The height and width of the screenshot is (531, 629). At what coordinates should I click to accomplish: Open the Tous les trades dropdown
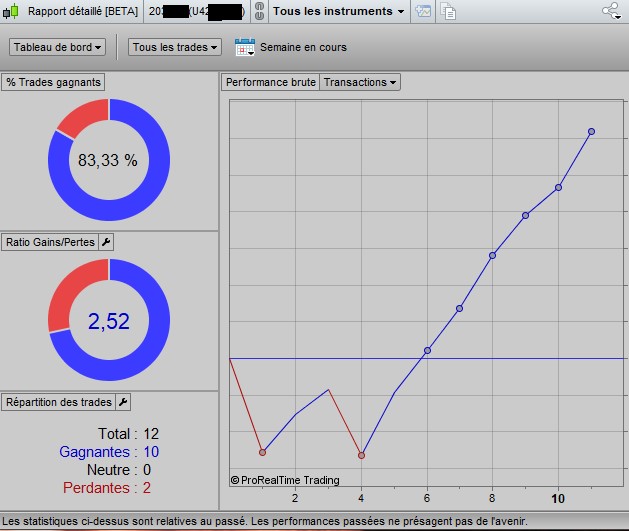click(174, 47)
